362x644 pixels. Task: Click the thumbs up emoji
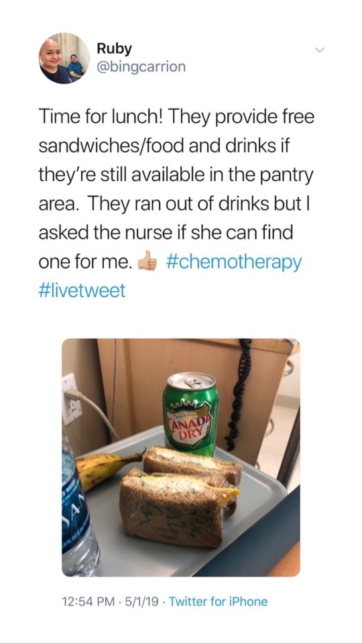[x=147, y=262]
